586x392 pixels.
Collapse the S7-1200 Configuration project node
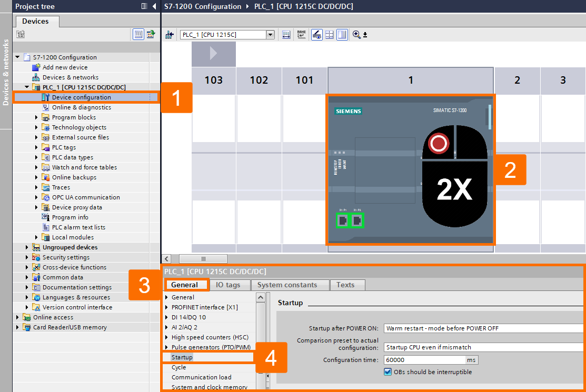point(17,57)
